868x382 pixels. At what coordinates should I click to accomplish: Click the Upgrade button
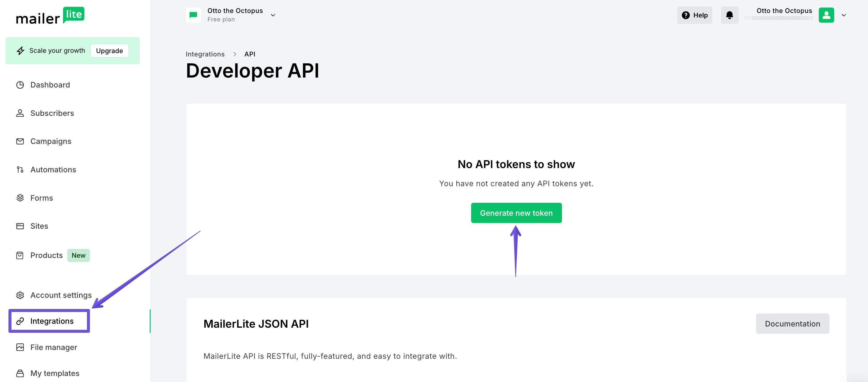tap(110, 50)
